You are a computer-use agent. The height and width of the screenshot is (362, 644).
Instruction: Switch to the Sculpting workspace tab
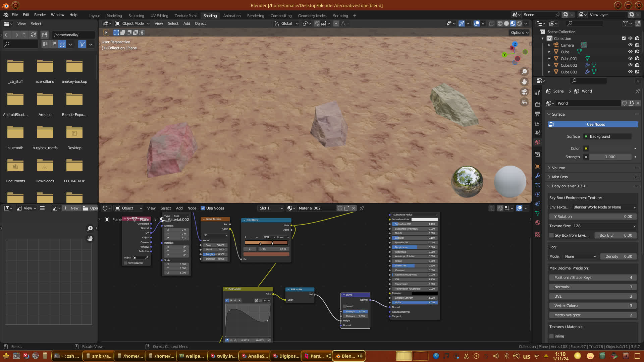136,16
